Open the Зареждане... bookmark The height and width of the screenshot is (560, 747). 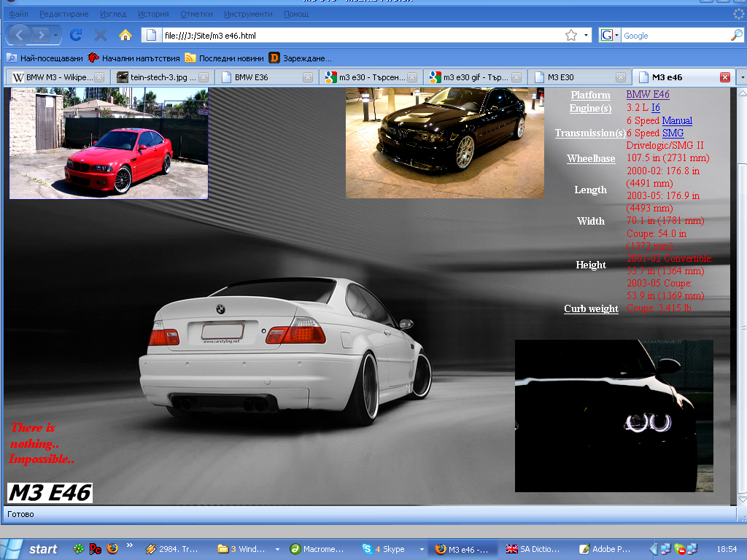(301, 58)
